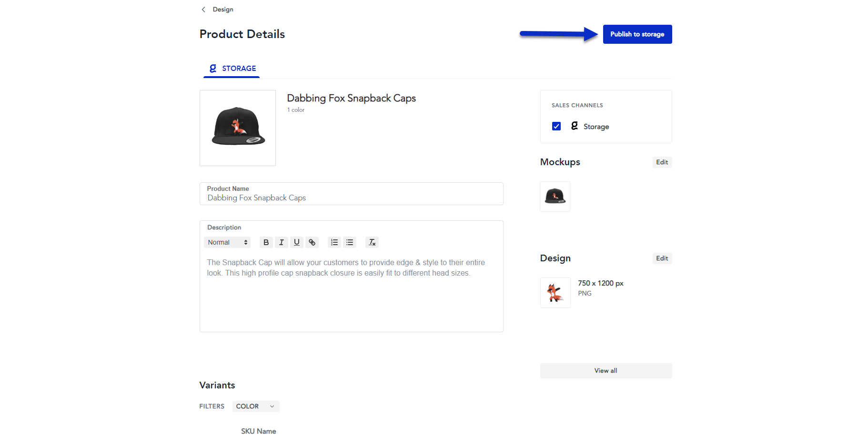
Task: Go back to the Design page
Action: coord(222,9)
